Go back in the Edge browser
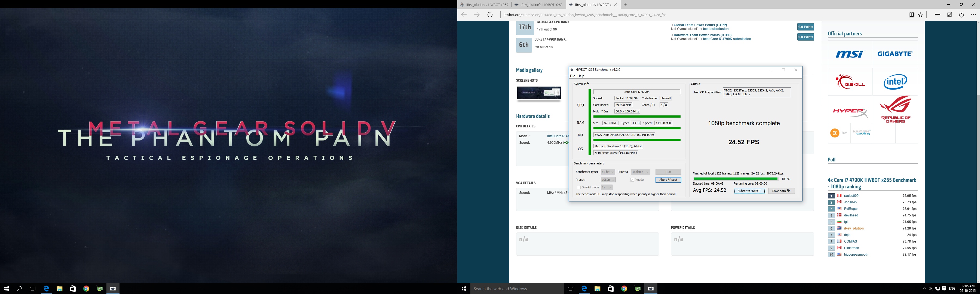Viewport: 980px width, 294px height. (x=464, y=15)
